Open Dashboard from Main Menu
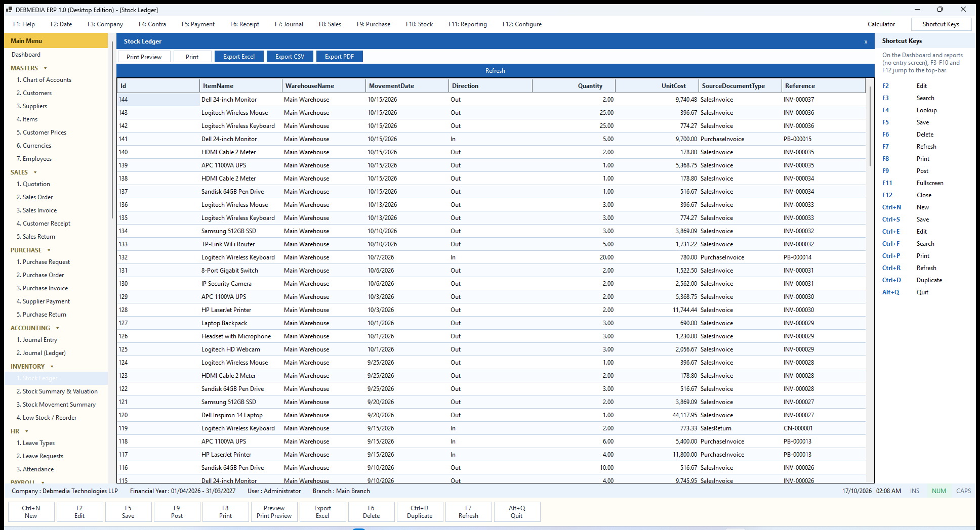980x530 pixels. pyautogui.click(x=26, y=55)
